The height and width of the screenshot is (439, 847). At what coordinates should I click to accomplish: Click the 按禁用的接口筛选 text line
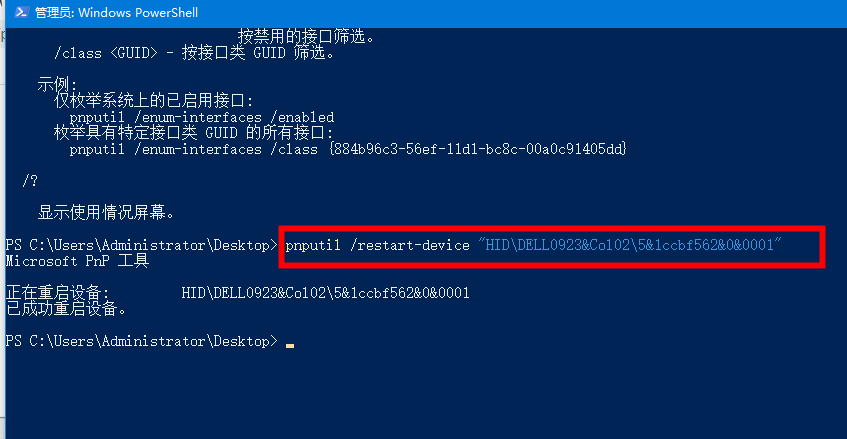306,36
